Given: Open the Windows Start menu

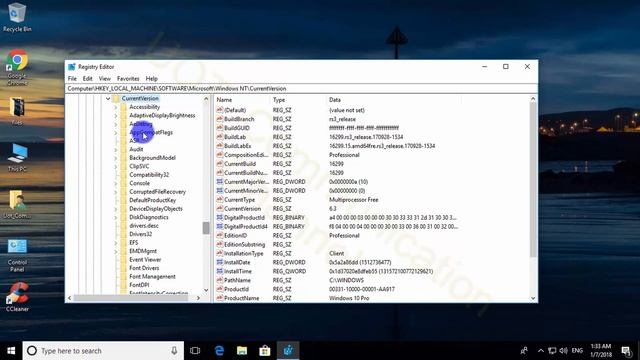Looking at the screenshot, I should (11, 351).
